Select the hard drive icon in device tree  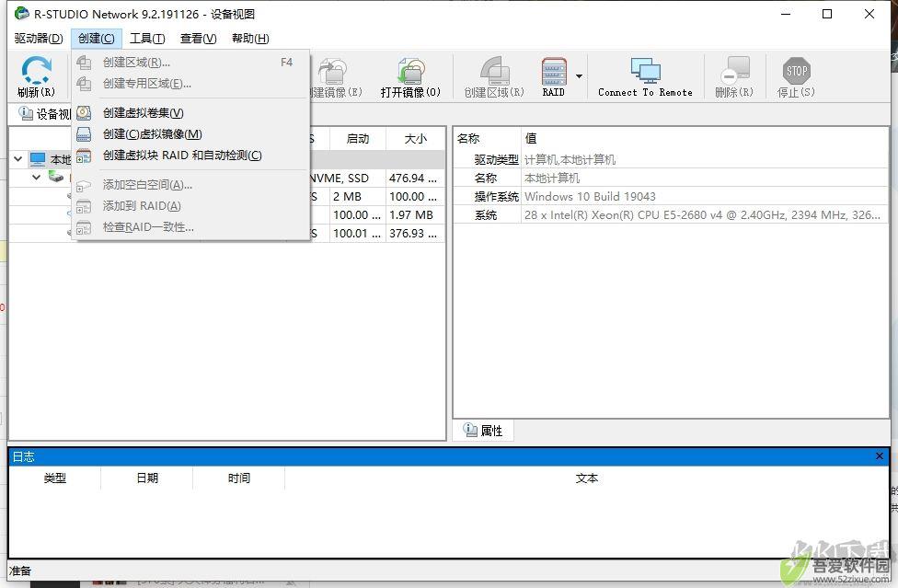click(x=56, y=177)
